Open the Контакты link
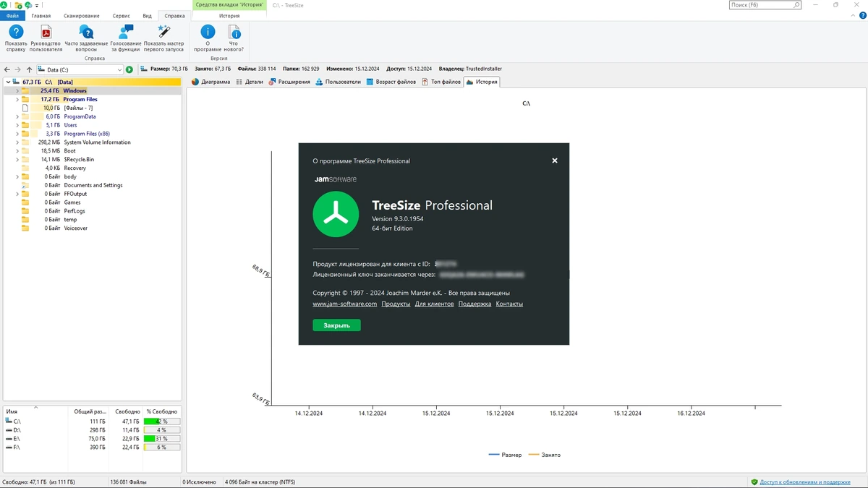This screenshot has height=488, width=868. [509, 304]
